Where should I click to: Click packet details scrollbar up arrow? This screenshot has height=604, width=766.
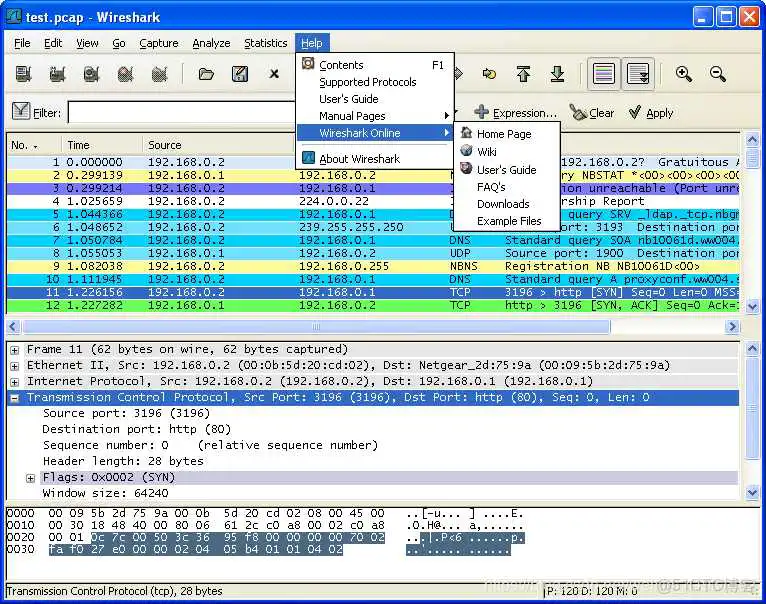(752, 348)
